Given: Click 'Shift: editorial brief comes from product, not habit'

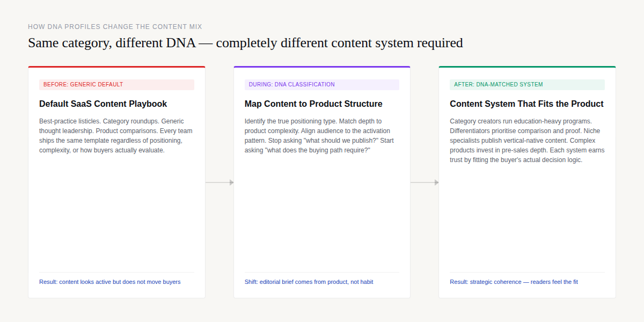Looking at the screenshot, I should [x=309, y=282].
